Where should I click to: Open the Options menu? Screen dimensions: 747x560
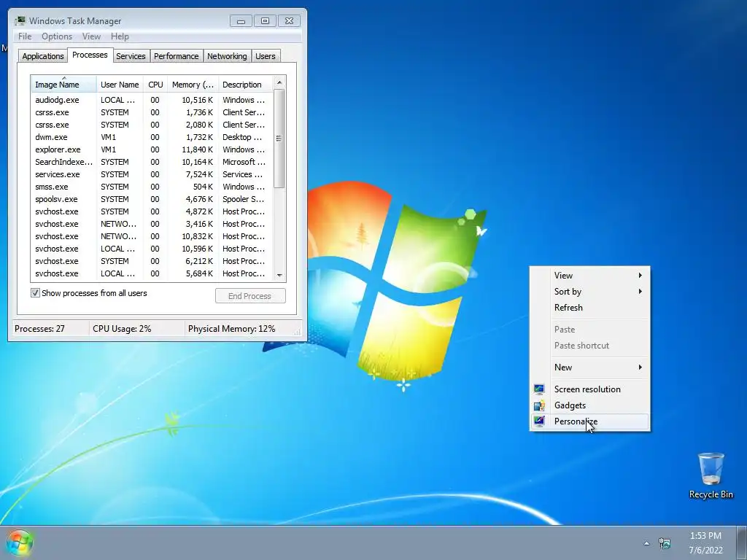click(x=57, y=36)
